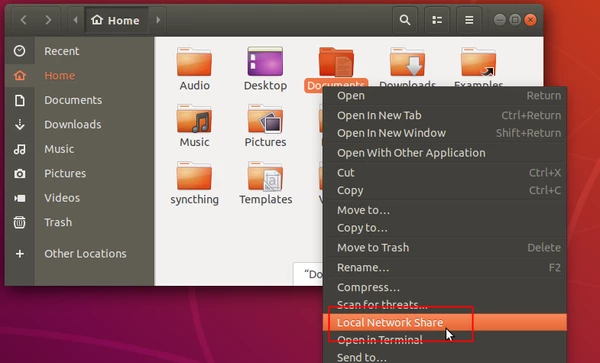Click the right path arrow after Home
This screenshot has height=363, width=600.
tap(158, 20)
